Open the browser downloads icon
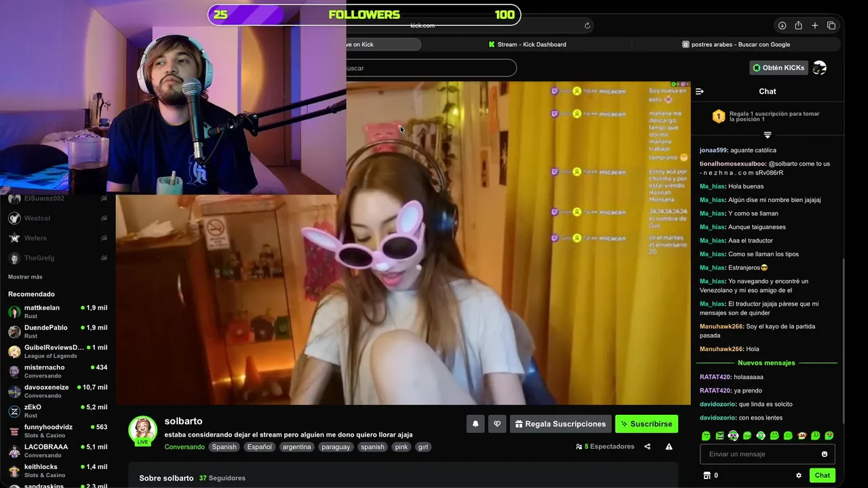Image resolution: width=868 pixels, height=488 pixels. point(782,26)
